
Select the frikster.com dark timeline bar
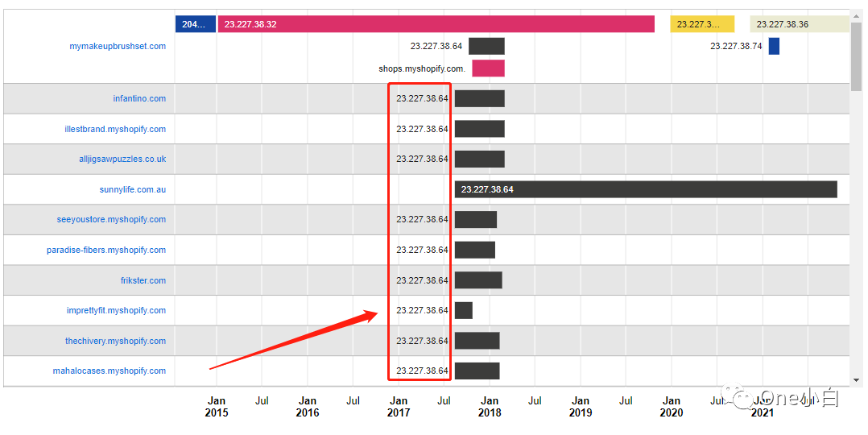pyautogui.click(x=479, y=280)
